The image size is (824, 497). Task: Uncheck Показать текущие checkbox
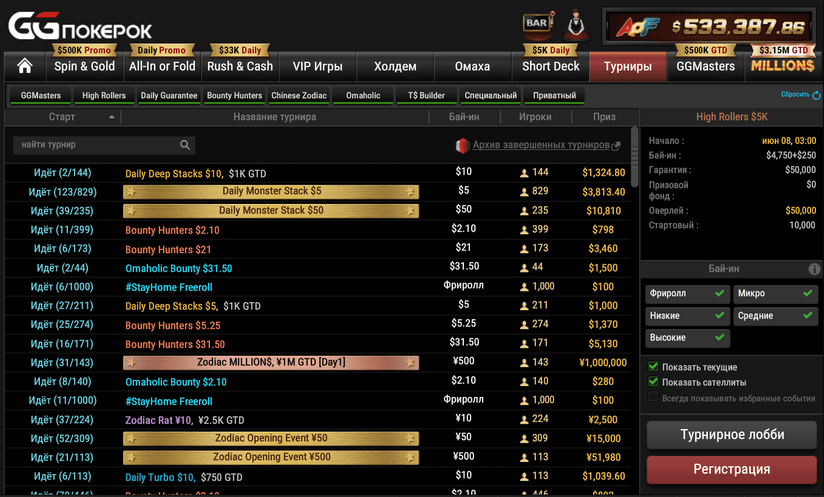click(x=653, y=366)
